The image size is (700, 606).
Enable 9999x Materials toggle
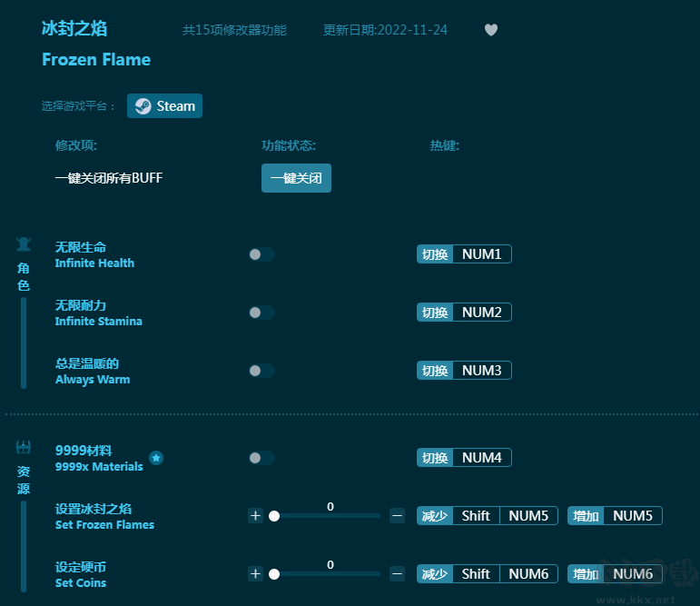pos(261,458)
